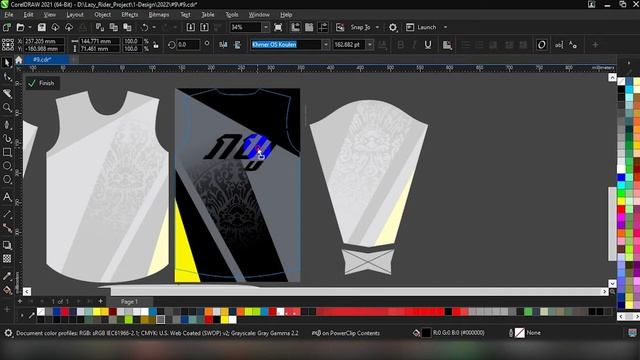Expand the zoom level dropdown

coord(266,27)
